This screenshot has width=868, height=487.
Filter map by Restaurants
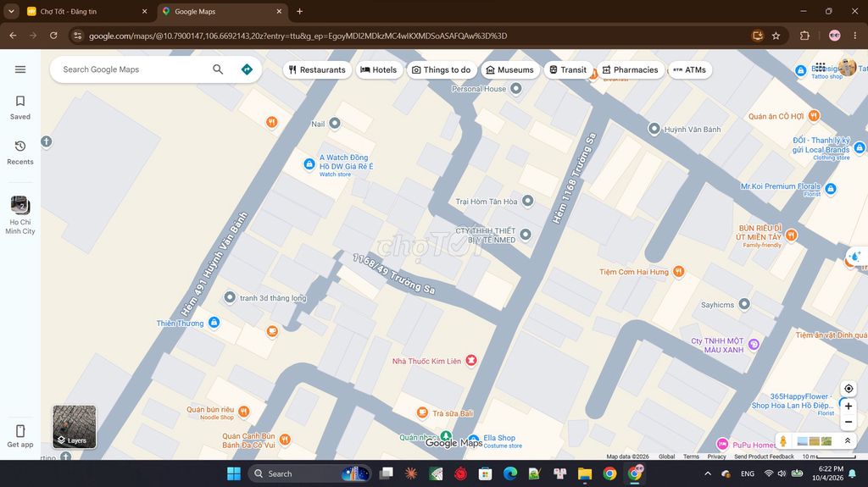click(317, 69)
